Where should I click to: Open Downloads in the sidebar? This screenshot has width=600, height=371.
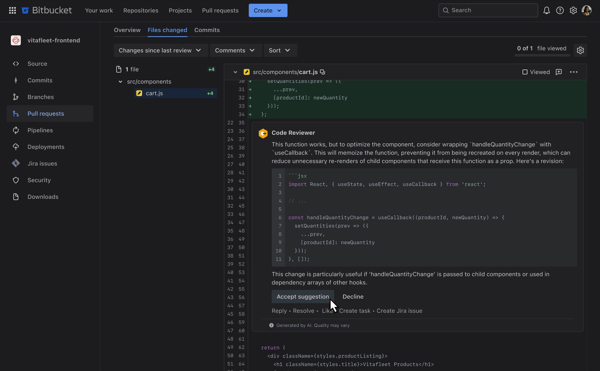click(50, 197)
